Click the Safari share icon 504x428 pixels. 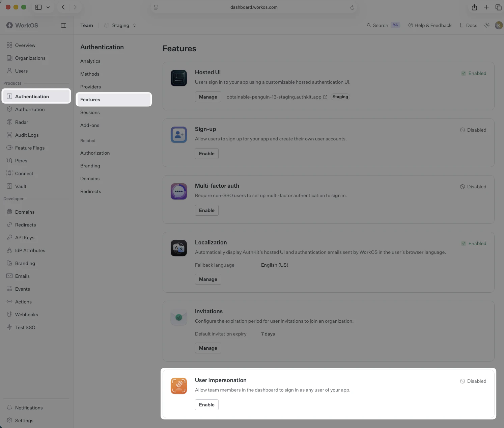(x=474, y=7)
